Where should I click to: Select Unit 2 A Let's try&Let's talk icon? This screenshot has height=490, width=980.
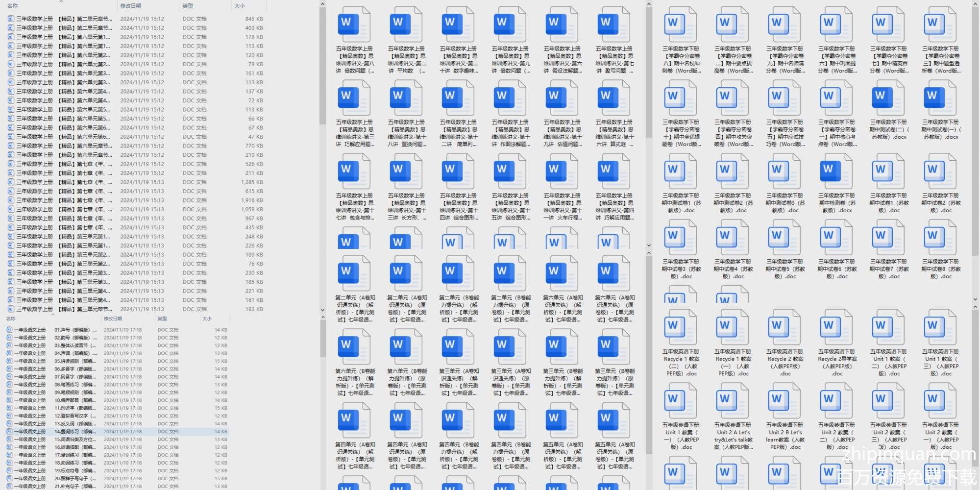click(x=732, y=401)
